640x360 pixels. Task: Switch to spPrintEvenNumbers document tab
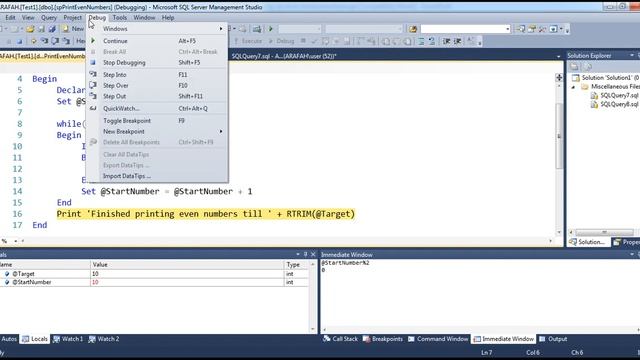coord(42,56)
